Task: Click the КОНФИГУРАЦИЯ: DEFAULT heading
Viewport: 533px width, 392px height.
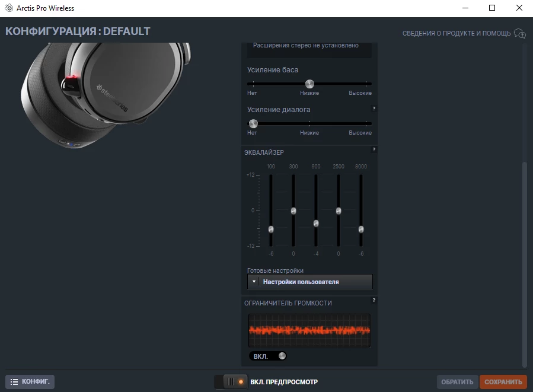Action: [78, 31]
